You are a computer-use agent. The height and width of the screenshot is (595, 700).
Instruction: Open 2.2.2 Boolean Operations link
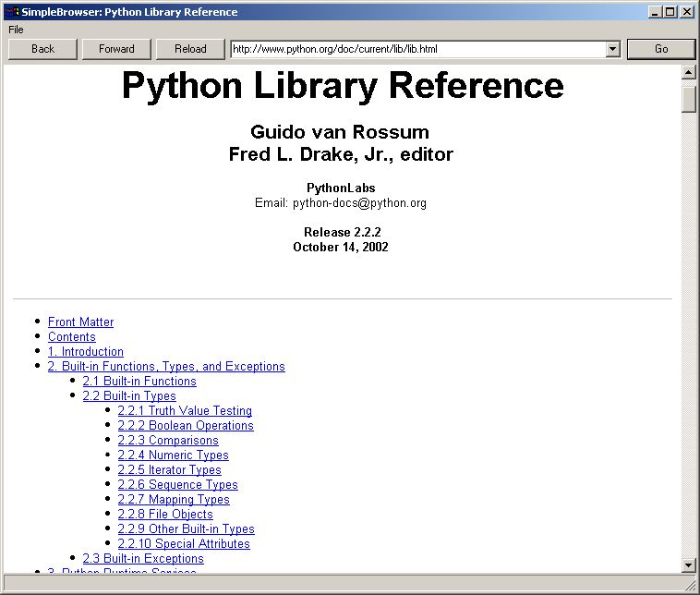[186, 425]
